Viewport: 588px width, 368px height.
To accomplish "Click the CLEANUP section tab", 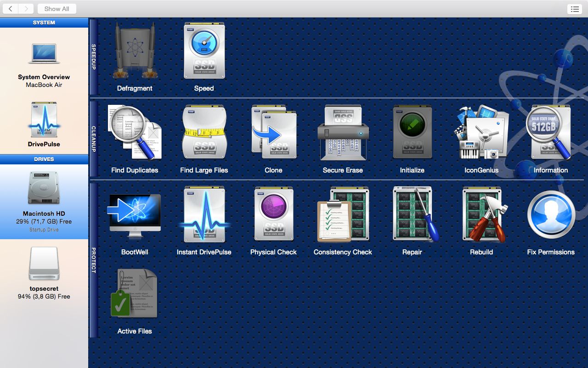I will (x=94, y=139).
